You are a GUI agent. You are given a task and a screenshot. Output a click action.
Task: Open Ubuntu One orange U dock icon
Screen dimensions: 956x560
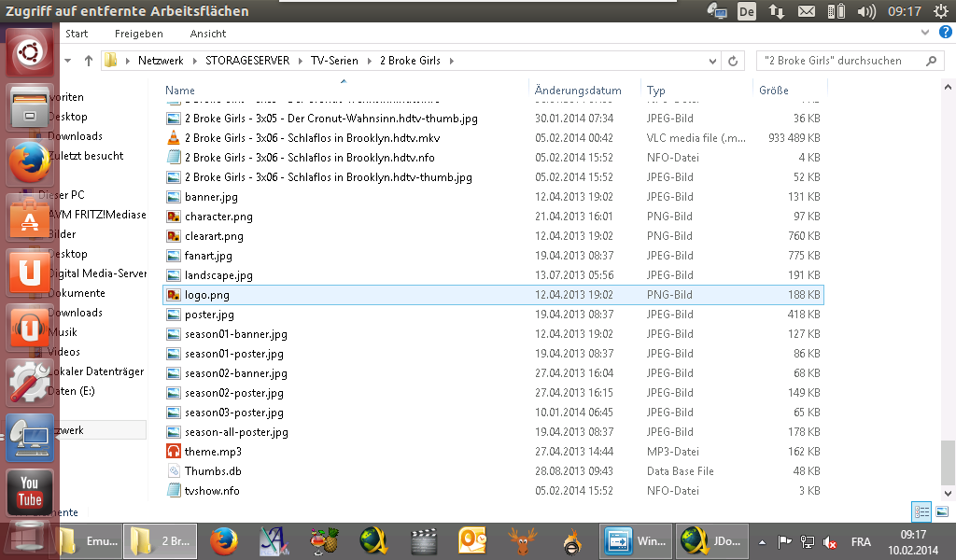click(29, 272)
